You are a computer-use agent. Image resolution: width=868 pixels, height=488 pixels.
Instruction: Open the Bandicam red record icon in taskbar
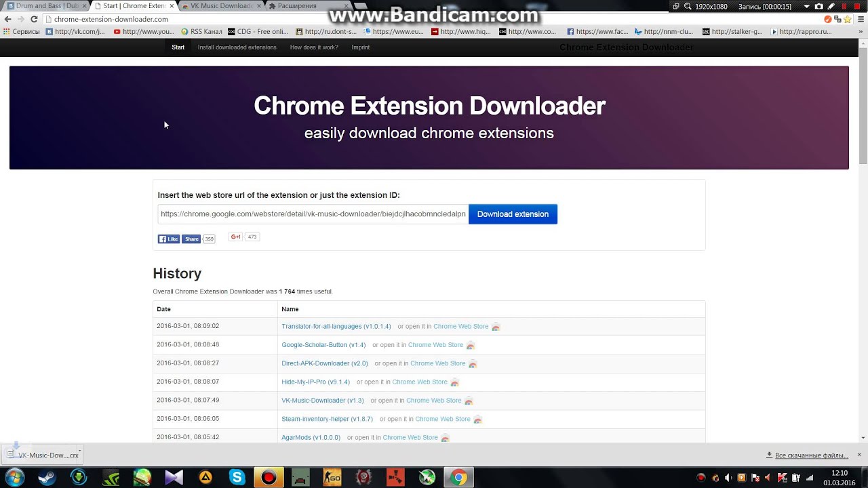(x=269, y=477)
